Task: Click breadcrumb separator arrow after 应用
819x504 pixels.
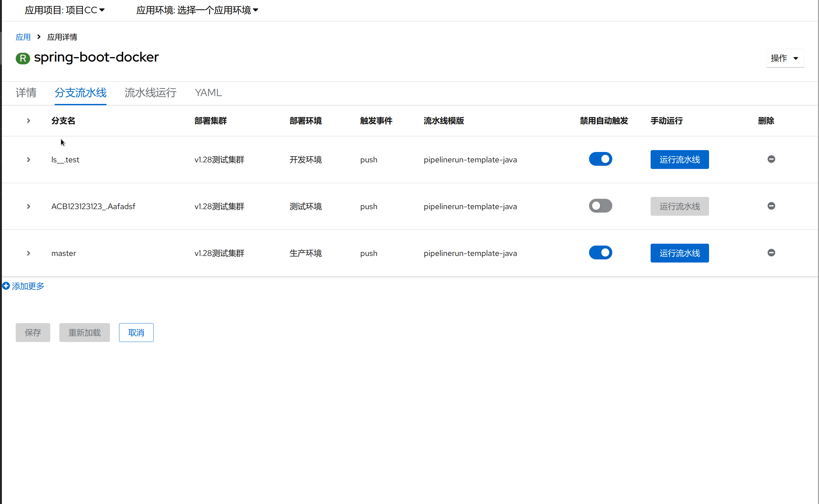Action: pyautogui.click(x=39, y=37)
